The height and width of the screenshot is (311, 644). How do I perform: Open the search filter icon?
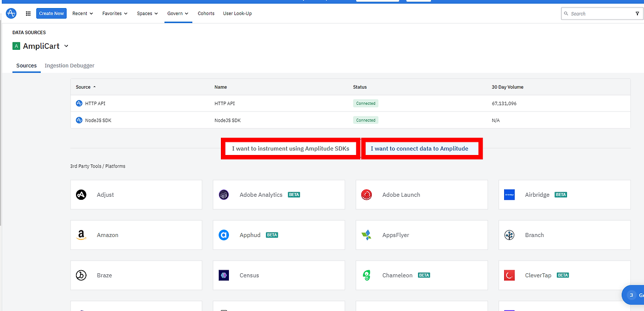coord(637,14)
